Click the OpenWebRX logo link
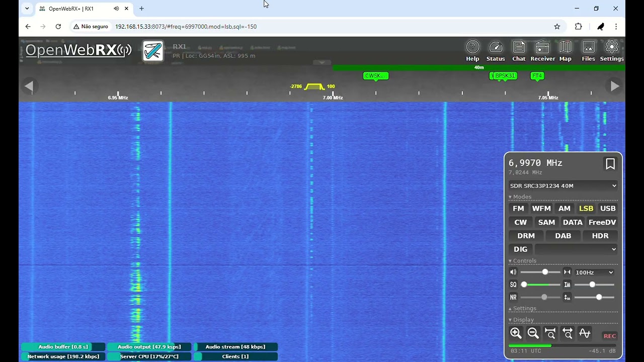The height and width of the screenshot is (362, 644). pyautogui.click(x=78, y=50)
